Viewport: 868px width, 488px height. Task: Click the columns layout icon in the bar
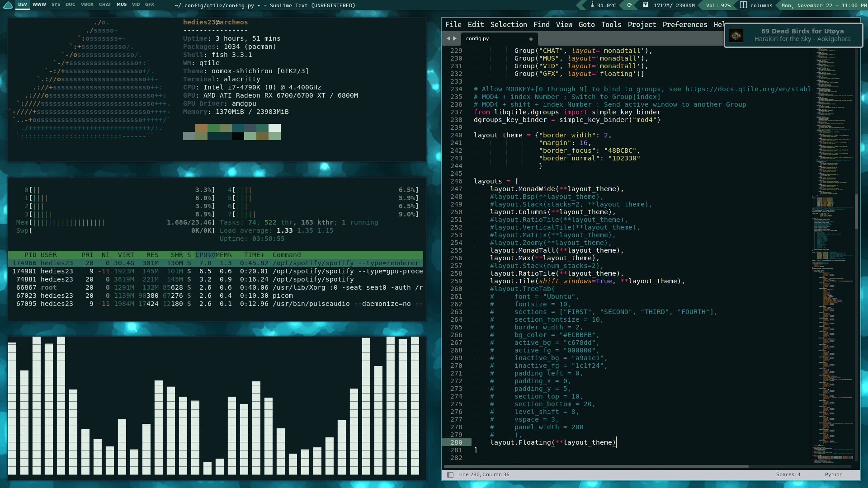[x=743, y=5]
